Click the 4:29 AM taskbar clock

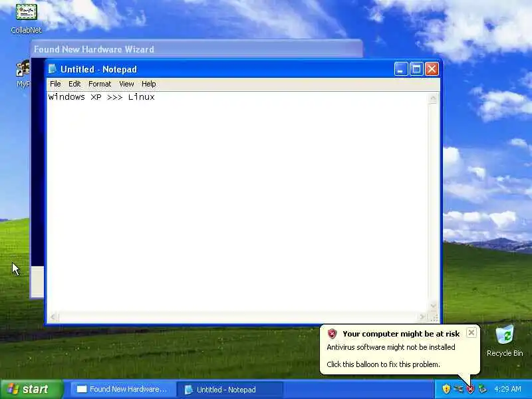click(x=507, y=389)
